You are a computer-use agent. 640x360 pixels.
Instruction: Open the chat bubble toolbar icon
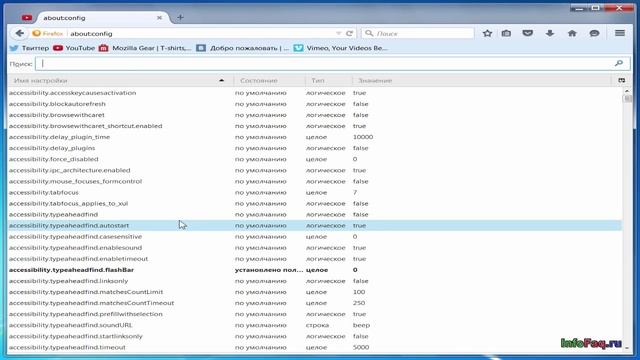pyautogui.click(x=594, y=33)
